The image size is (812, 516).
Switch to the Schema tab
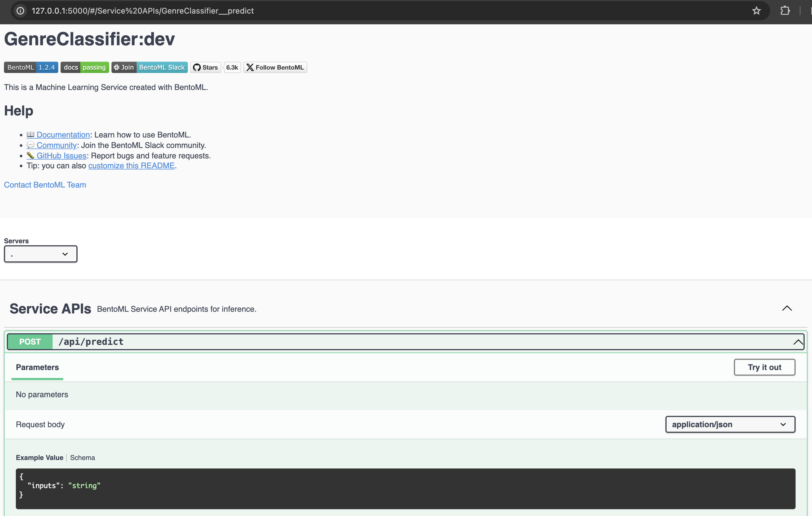click(83, 458)
